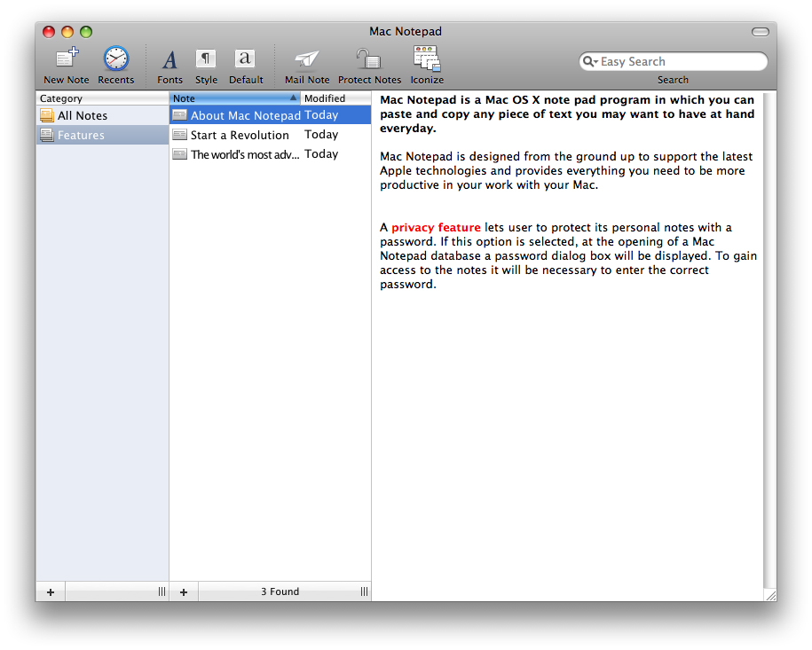Select the All Notes category

[102, 115]
